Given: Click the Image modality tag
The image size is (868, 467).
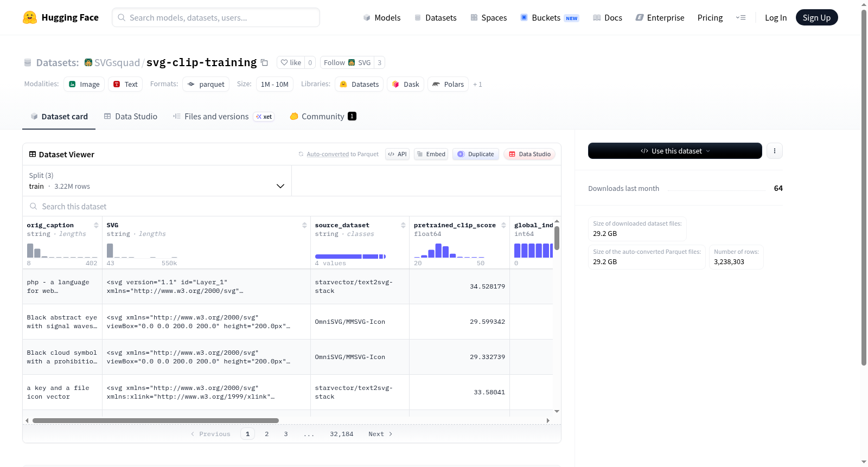Looking at the screenshot, I should click(x=84, y=84).
